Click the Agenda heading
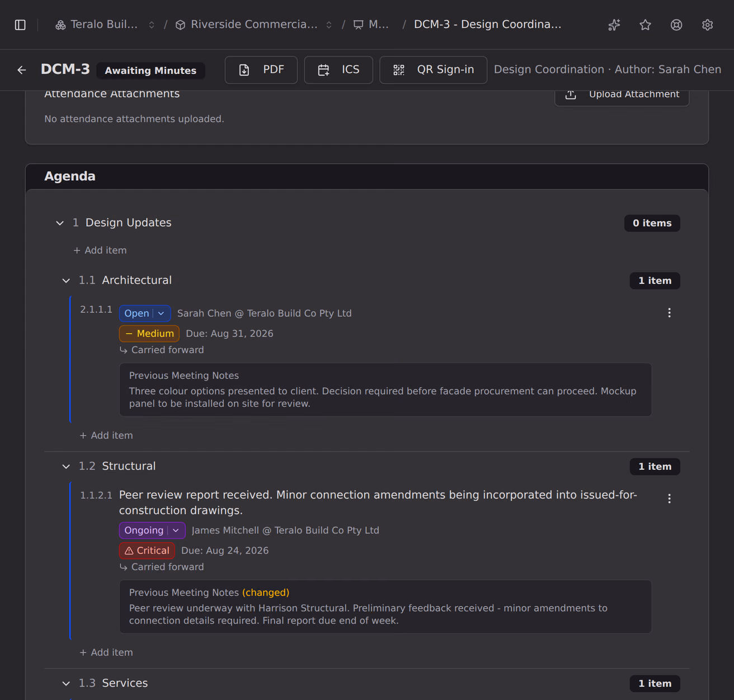The image size is (734, 700). 70,176
